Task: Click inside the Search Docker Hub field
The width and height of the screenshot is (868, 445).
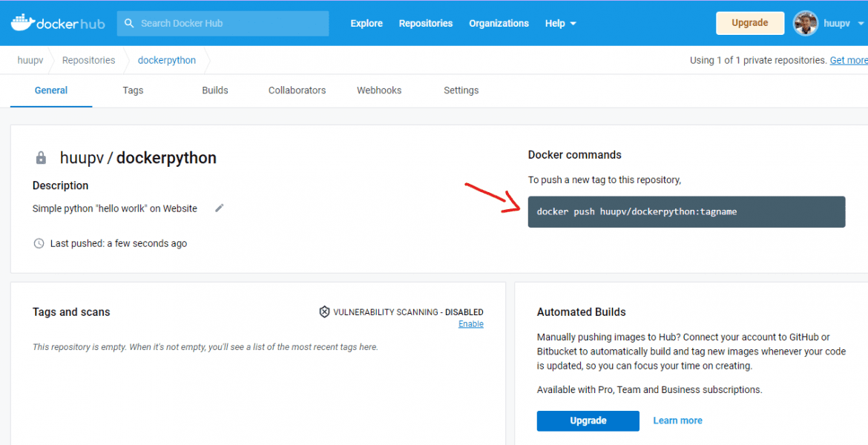Action: click(x=223, y=23)
